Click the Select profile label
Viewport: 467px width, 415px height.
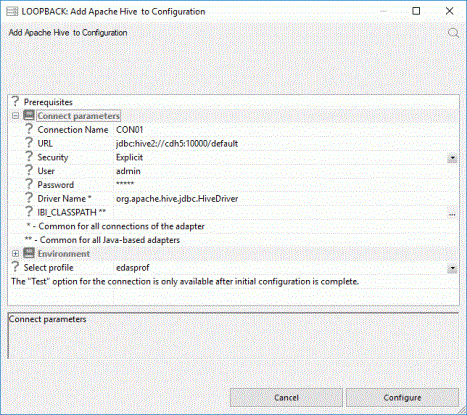click(48, 268)
